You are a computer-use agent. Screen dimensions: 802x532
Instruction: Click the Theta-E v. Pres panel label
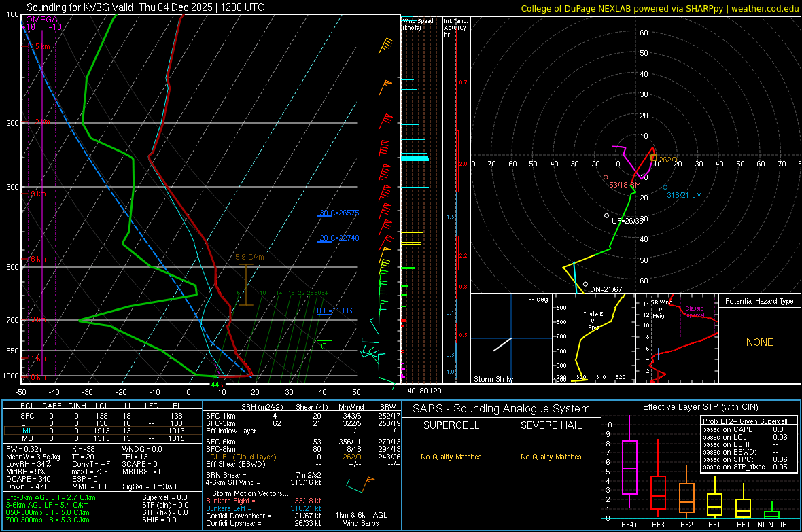tap(593, 320)
